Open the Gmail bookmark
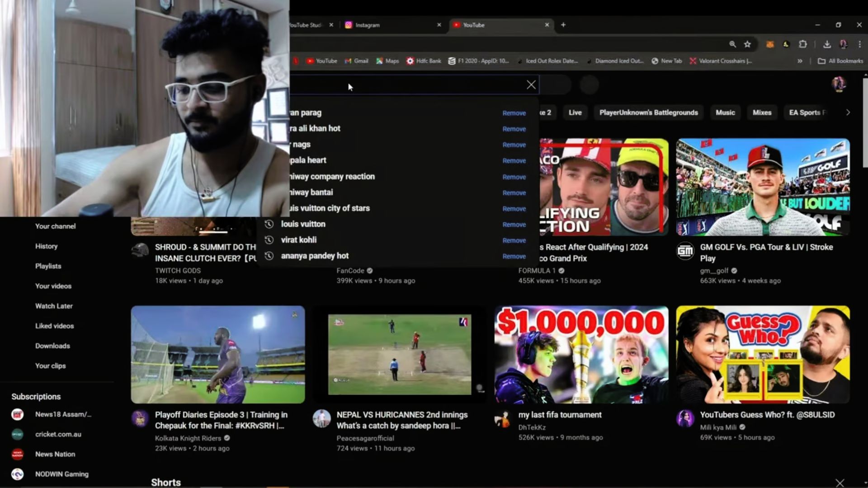This screenshot has width=868, height=488. click(357, 61)
